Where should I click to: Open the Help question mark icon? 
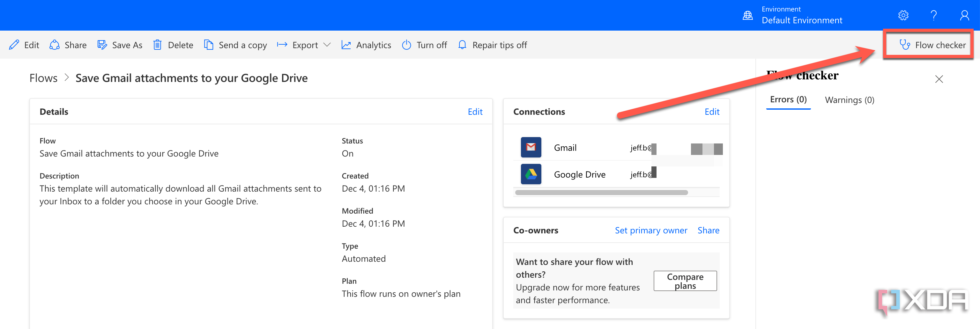[934, 15]
